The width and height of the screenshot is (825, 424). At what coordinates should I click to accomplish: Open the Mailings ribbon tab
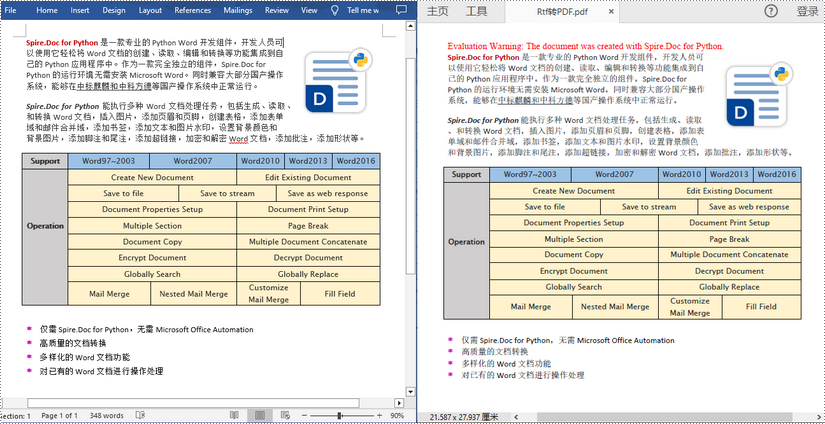[x=238, y=10]
